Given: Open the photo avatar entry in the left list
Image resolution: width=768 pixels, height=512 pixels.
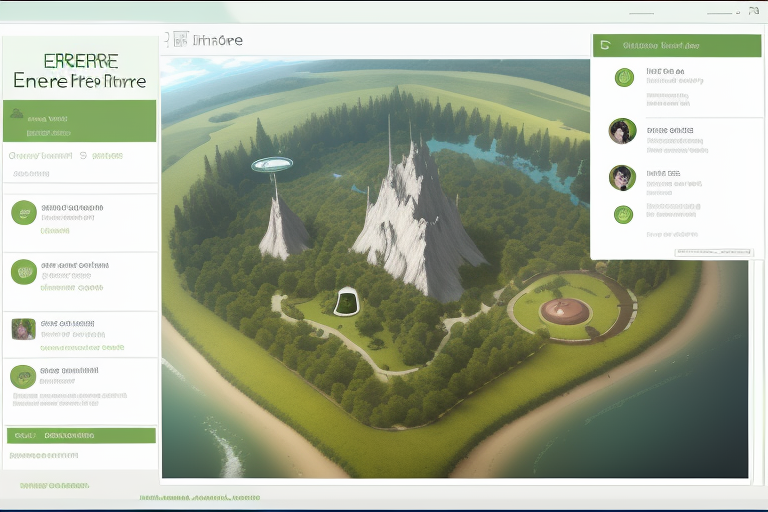Looking at the screenshot, I should pos(23,329).
